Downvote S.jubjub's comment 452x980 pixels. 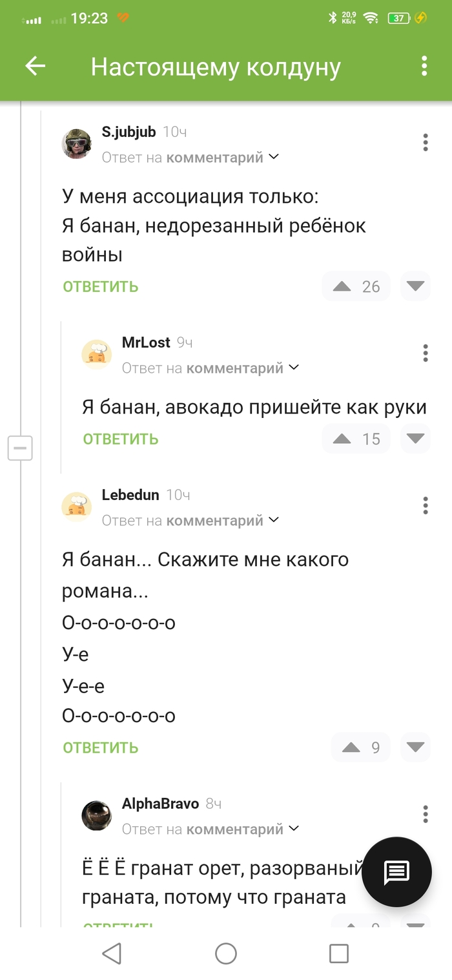(415, 286)
